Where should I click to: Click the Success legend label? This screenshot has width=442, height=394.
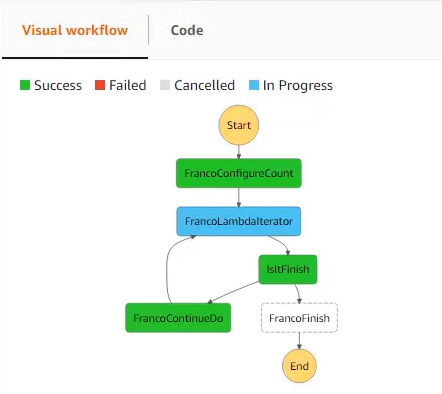pos(58,85)
